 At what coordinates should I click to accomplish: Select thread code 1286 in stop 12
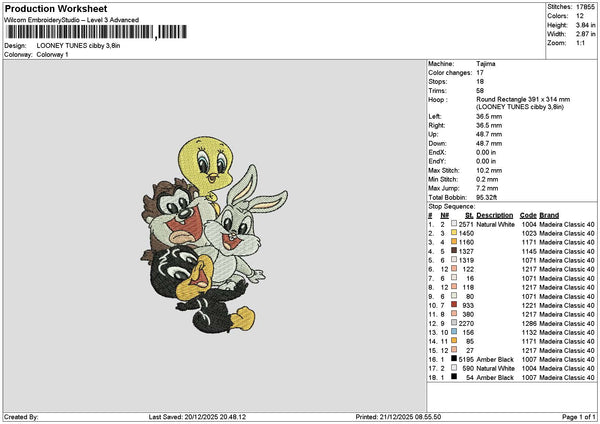pyautogui.click(x=529, y=323)
